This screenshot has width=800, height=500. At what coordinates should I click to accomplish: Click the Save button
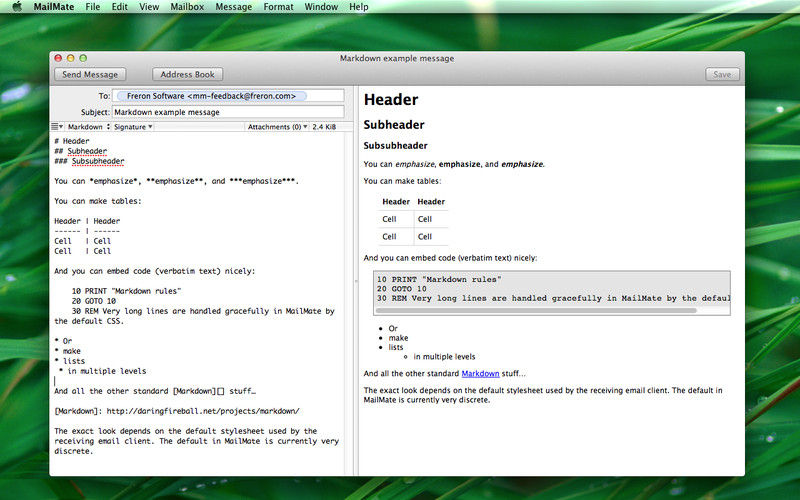click(722, 74)
